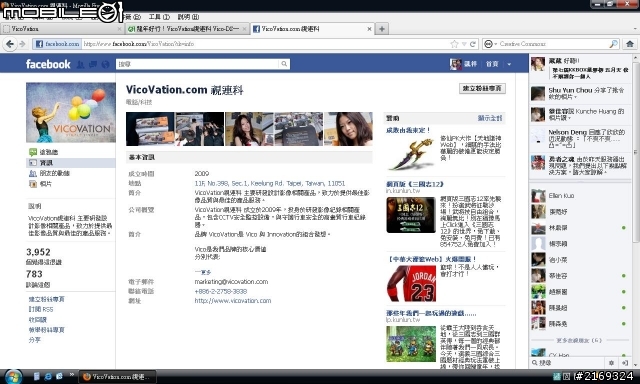Go to 首頁 in the blue bar
This screenshot has height=384, width=640.
point(492,64)
